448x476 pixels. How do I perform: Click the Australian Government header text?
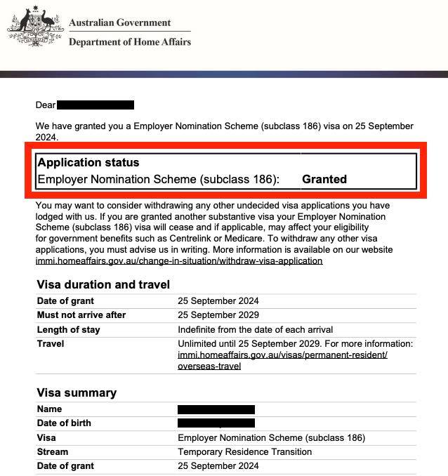pos(119,22)
